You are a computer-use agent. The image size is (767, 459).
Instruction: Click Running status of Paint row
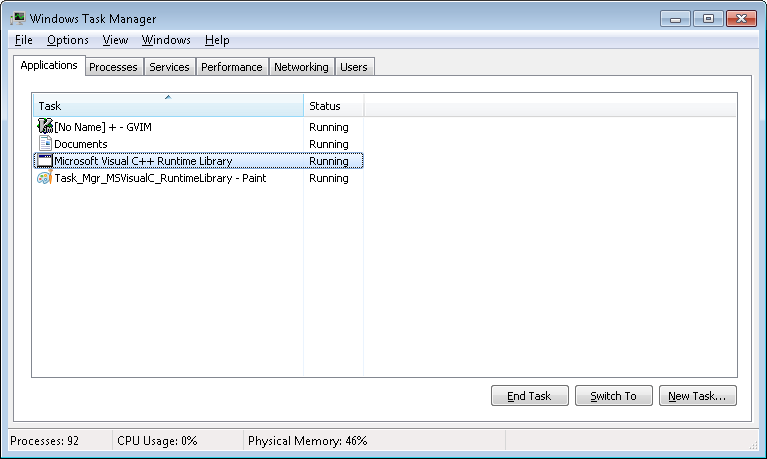pyautogui.click(x=329, y=178)
